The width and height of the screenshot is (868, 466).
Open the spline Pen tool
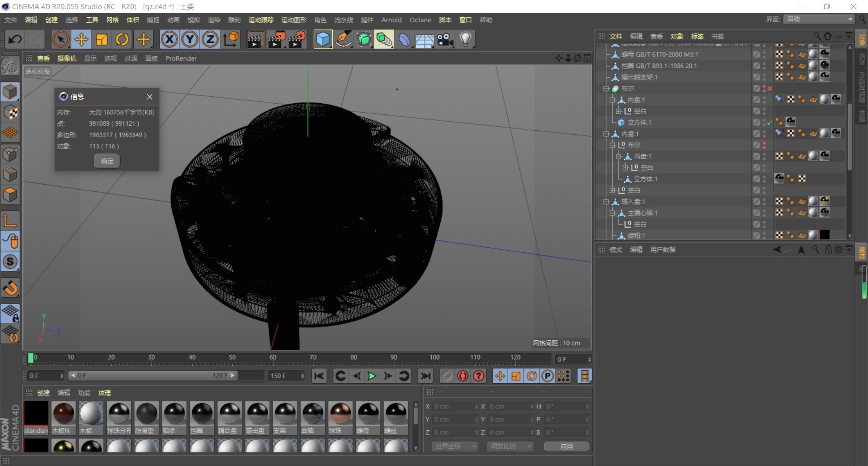(x=344, y=39)
